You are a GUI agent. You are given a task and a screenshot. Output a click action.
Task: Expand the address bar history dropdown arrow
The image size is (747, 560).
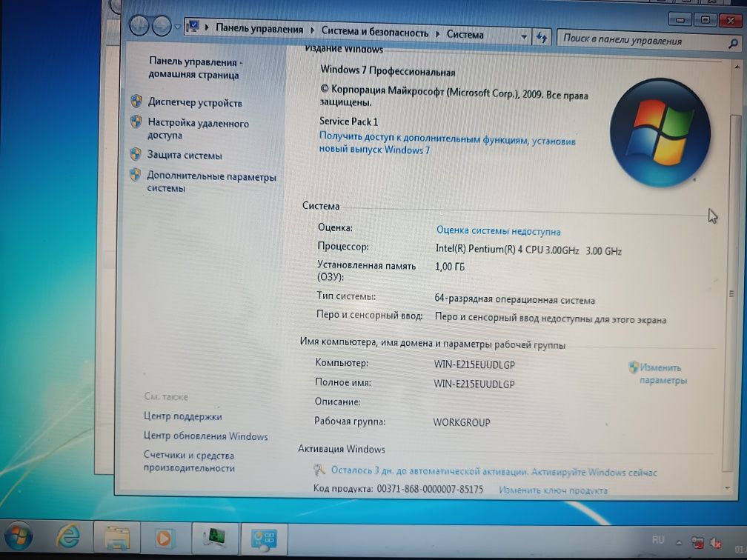point(523,37)
